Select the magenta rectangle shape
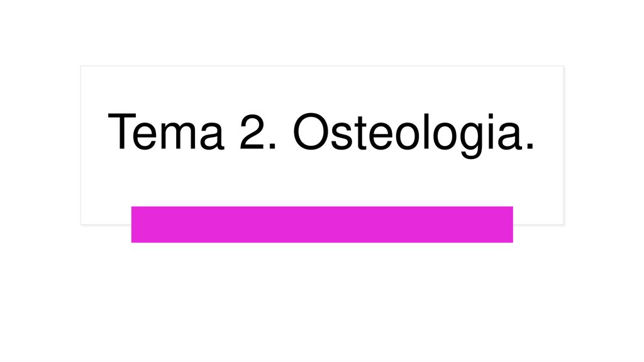Image resolution: width=644 pixels, height=362 pixels. tap(322, 224)
